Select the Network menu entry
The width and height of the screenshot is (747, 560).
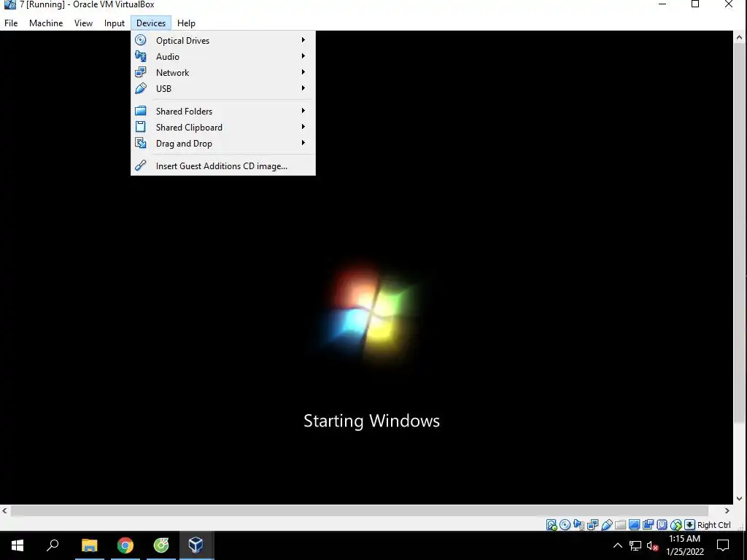(x=223, y=72)
